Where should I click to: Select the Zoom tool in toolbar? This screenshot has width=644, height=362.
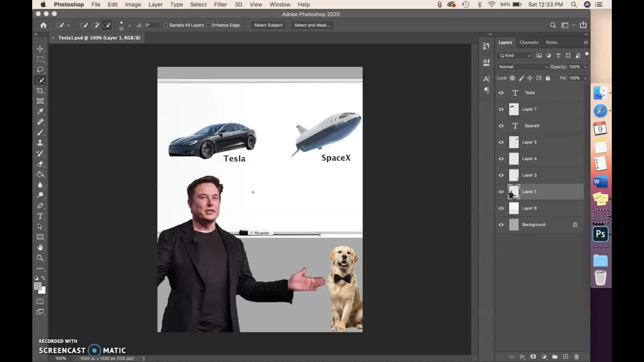tap(40, 258)
